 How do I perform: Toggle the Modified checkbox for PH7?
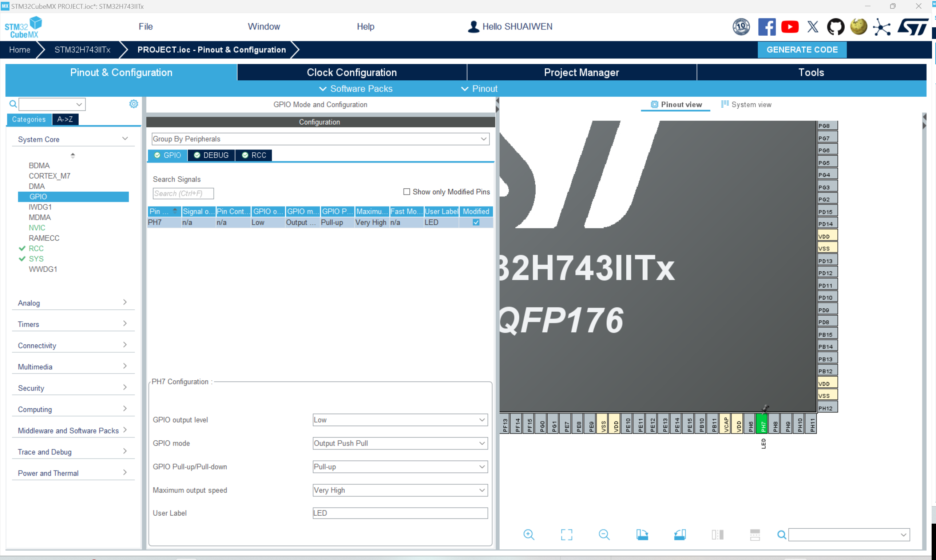[476, 222]
